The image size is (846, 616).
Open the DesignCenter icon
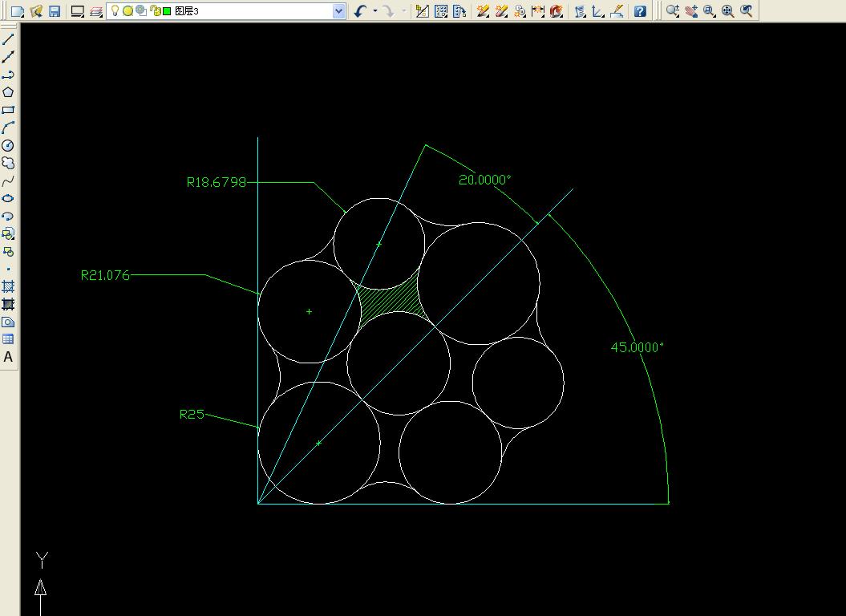pyautogui.click(x=459, y=10)
